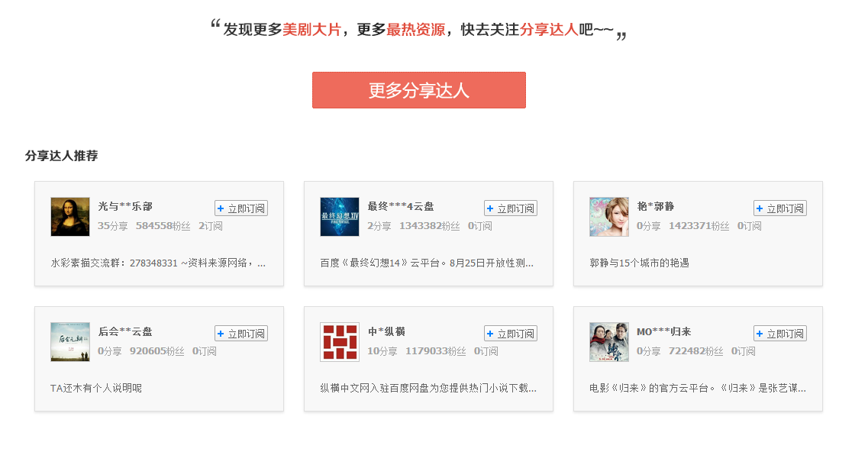This screenshot has width=868, height=452.
Task: Open user name 中*纵横
Action: pyautogui.click(x=386, y=332)
